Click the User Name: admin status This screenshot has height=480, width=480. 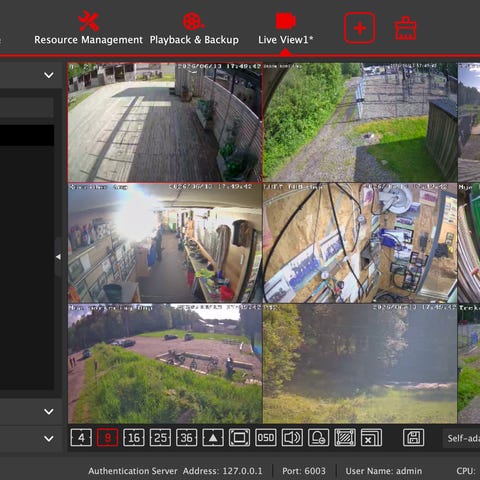(384, 471)
